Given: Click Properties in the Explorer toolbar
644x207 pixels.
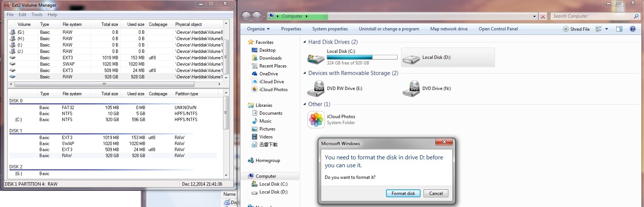Looking at the screenshot, I should pos(291,29).
